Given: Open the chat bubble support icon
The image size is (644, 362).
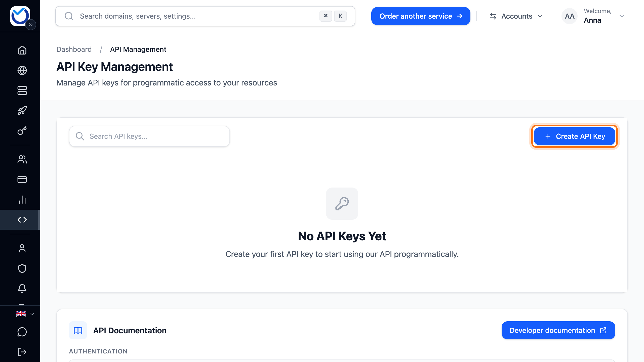Looking at the screenshot, I should click(x=22, y=332).
